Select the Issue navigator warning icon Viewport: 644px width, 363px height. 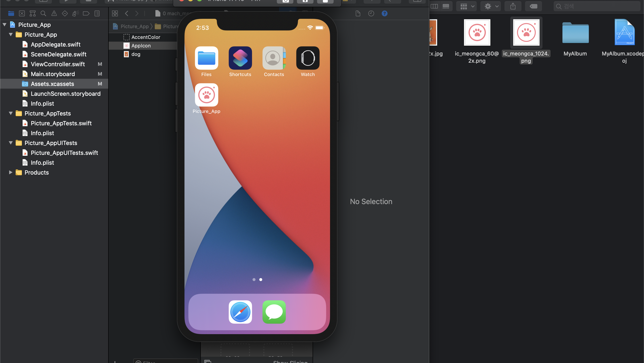point(54,13)
